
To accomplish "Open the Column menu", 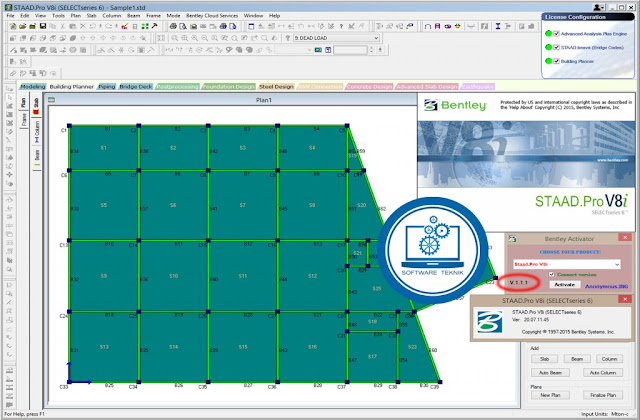I will click(x=111, y=16).
